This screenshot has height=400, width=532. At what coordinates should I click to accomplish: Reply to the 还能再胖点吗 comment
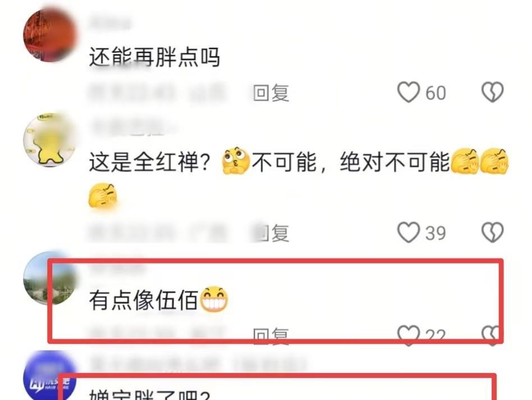click(271, 93)
